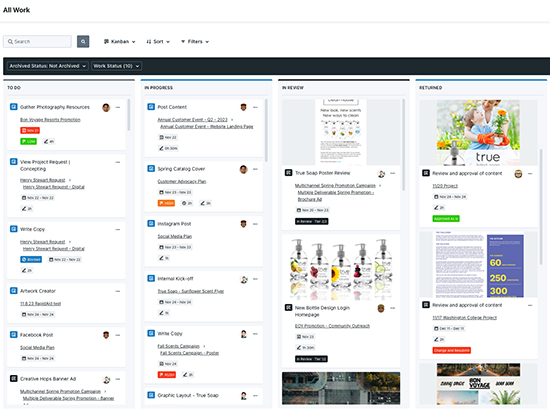Open the Filters dropdown
550x420 pixels.
point(195,41)
